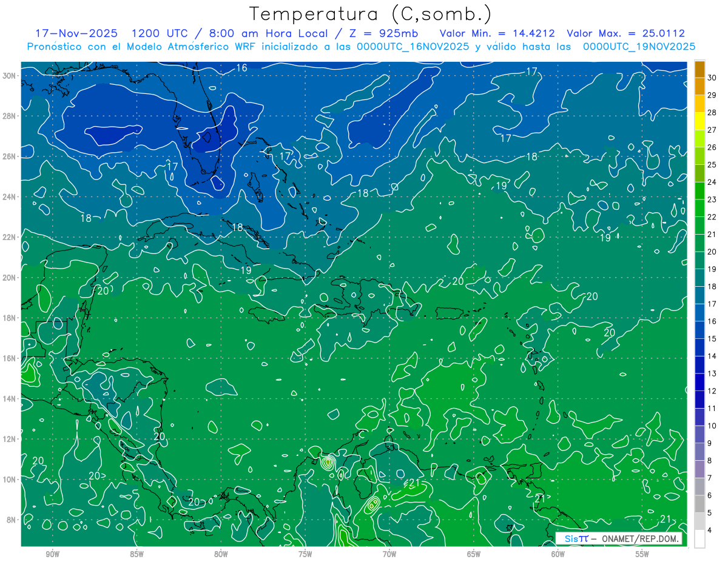Click the "85W" longitude label
728x562 pixels.
pos(136,554)
